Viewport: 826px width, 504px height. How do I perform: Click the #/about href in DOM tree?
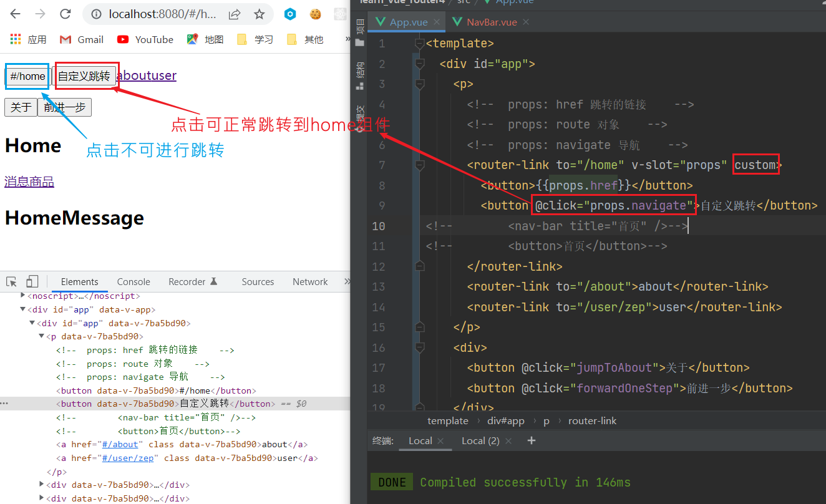coord(120,444)
